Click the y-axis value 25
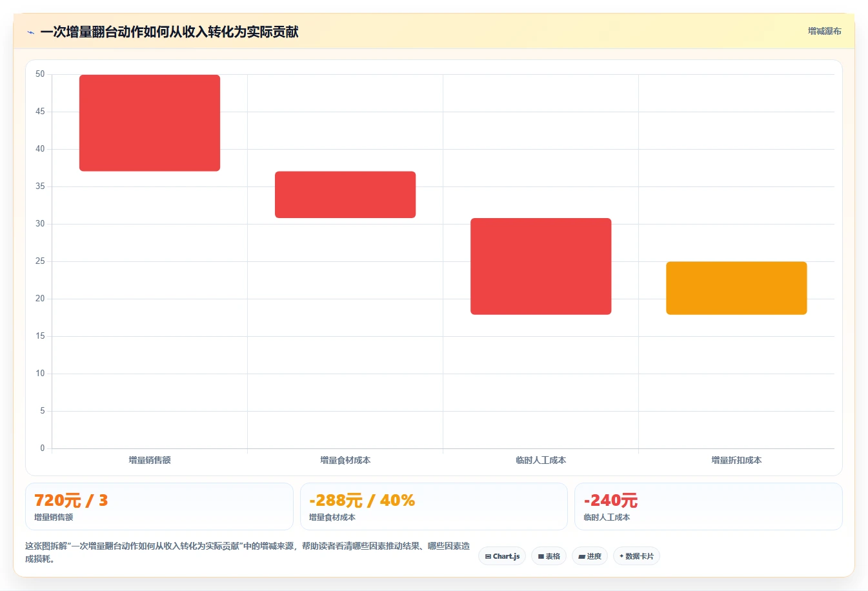Screen dimensions: 868x591 pos(40,261)
